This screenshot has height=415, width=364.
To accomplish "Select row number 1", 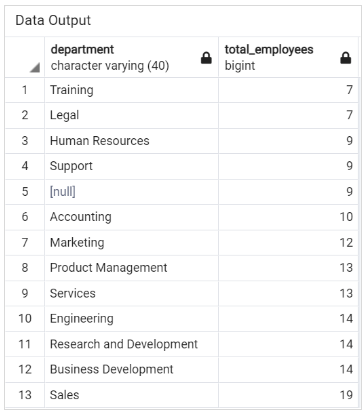I will 25,90.
